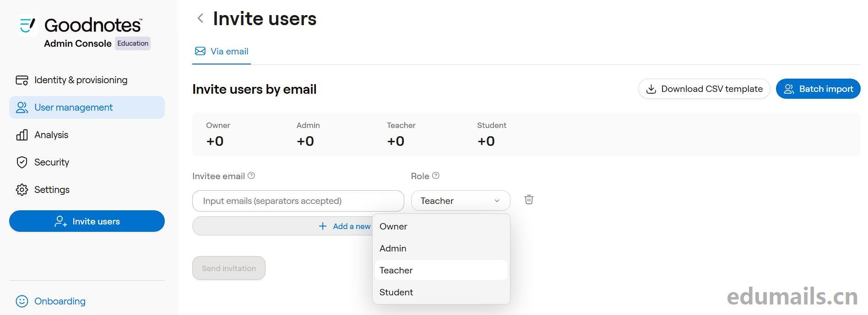Choose Owner from role list
The height and width of the screenshot is (315, 868).
coord(393,226)
